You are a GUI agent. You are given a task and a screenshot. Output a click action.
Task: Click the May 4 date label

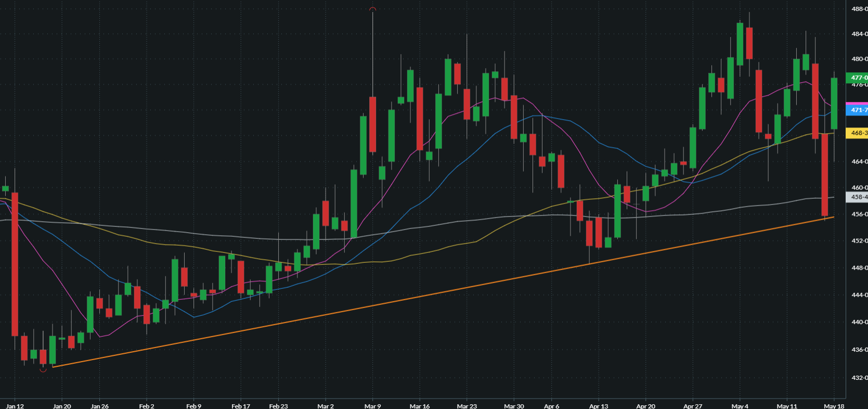(x=740, y=406)
